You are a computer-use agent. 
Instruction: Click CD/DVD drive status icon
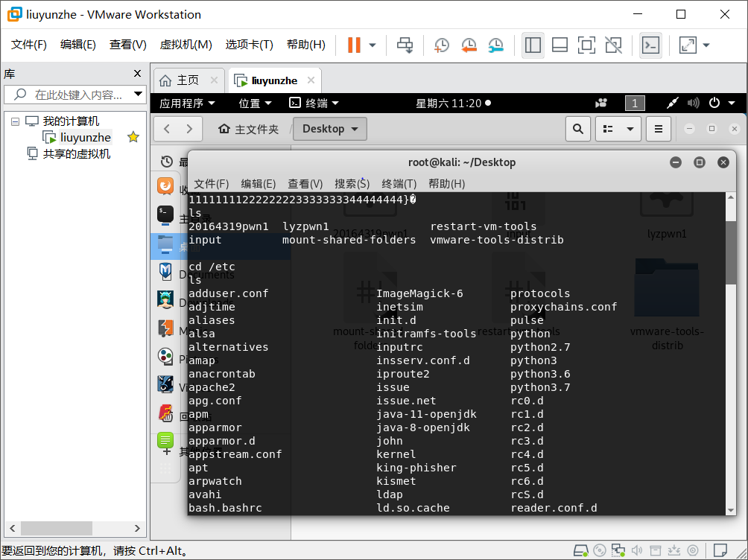tap(600, 550)
